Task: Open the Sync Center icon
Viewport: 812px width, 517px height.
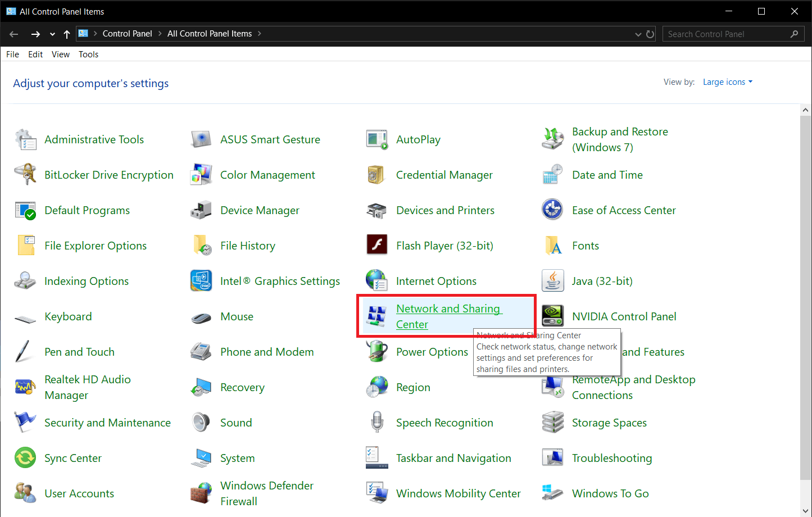Action: click(x=25, y=458)
